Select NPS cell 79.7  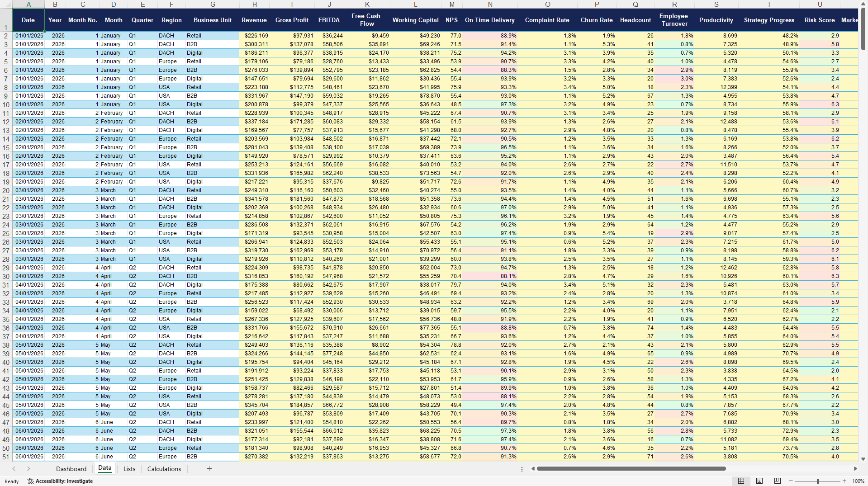coord(452,285)
